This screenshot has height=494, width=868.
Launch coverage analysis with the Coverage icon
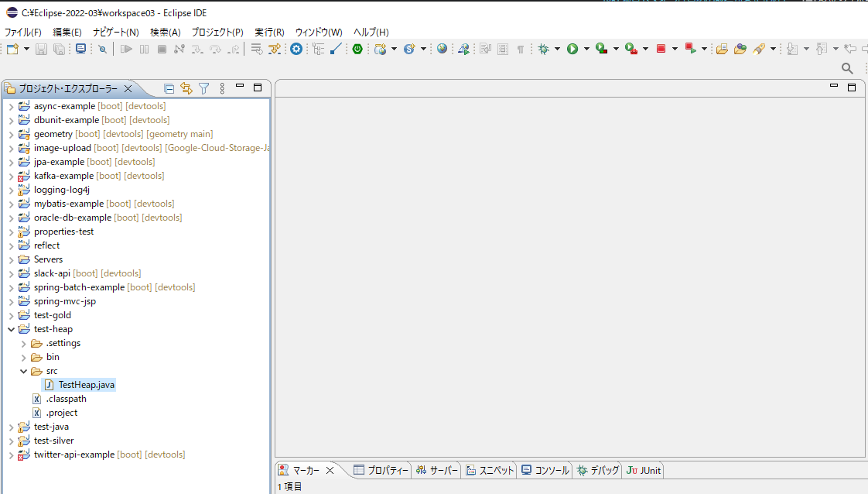[x=601, y=48]
